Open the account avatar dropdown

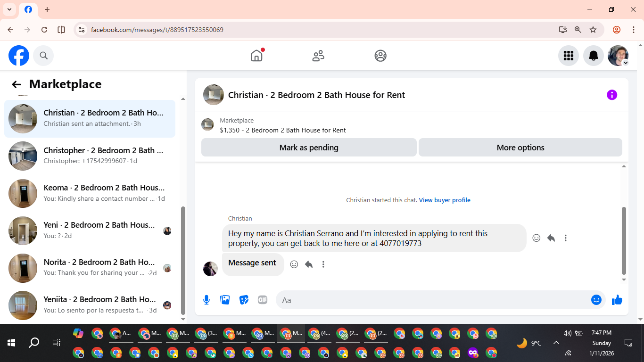[x=618, y=56]
